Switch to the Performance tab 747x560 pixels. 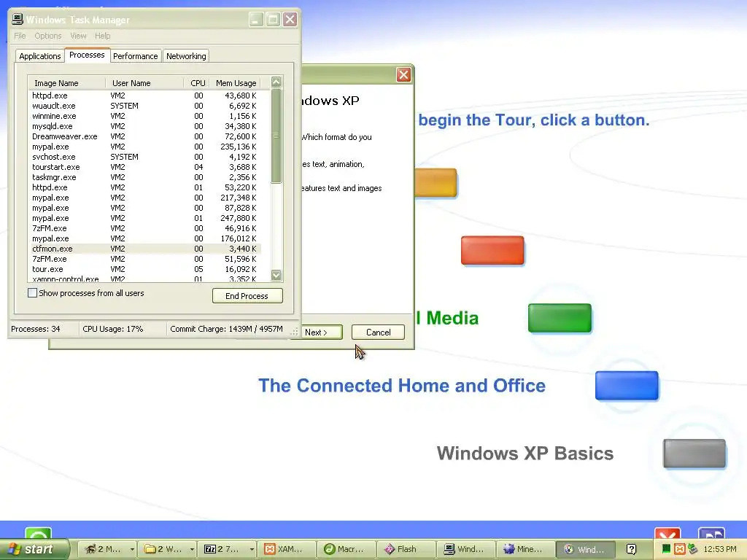point(135,56)
